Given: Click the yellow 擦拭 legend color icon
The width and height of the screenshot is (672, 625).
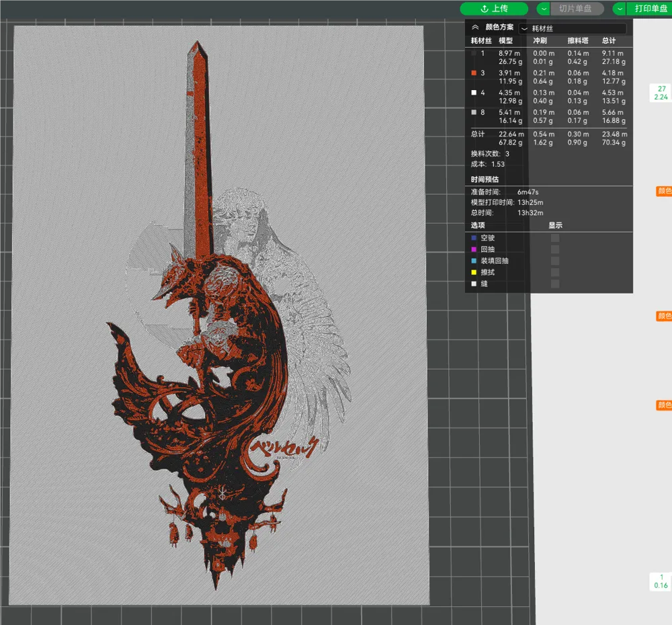Looking at the screenshot, I should (x=474, y=272).
